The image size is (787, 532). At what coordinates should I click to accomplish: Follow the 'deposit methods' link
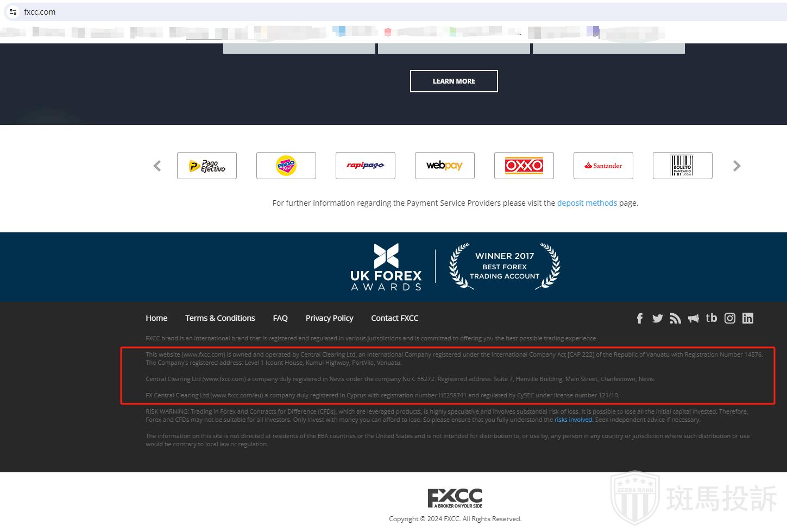[x=587, y=203]
